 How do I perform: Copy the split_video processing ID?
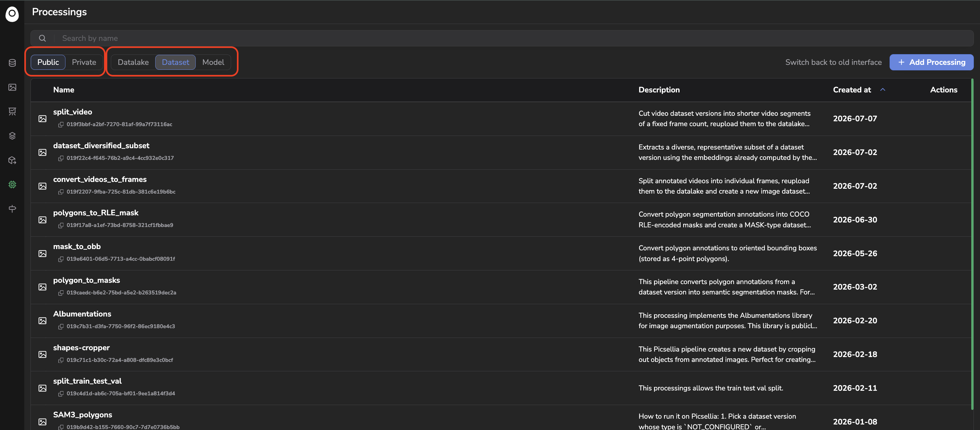tap(61, 125)
